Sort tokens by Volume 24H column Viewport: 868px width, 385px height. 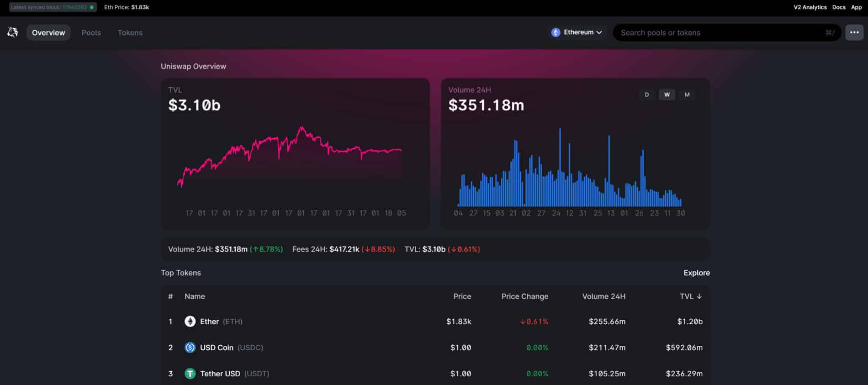603,296
